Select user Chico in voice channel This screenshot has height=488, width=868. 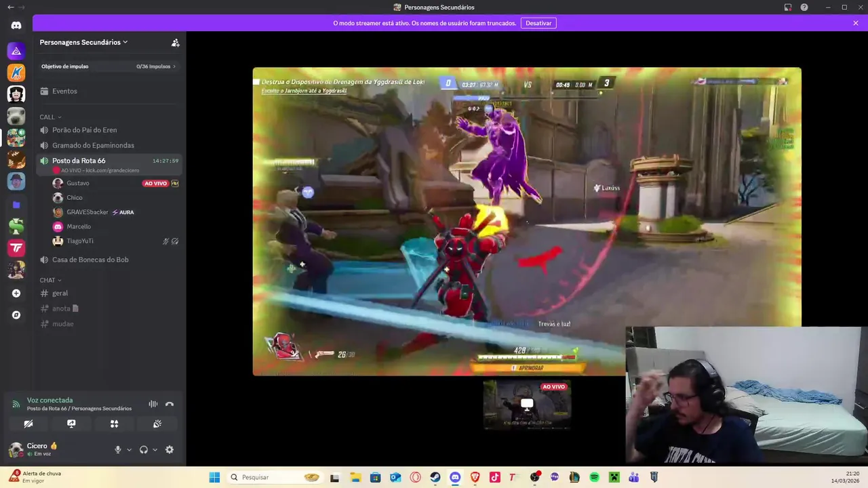[x=74, y=198]
